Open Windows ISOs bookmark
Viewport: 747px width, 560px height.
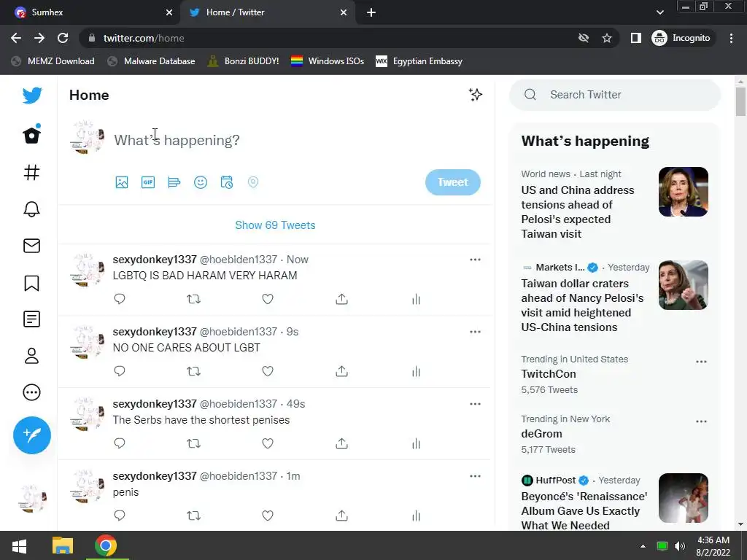point(328,61)
